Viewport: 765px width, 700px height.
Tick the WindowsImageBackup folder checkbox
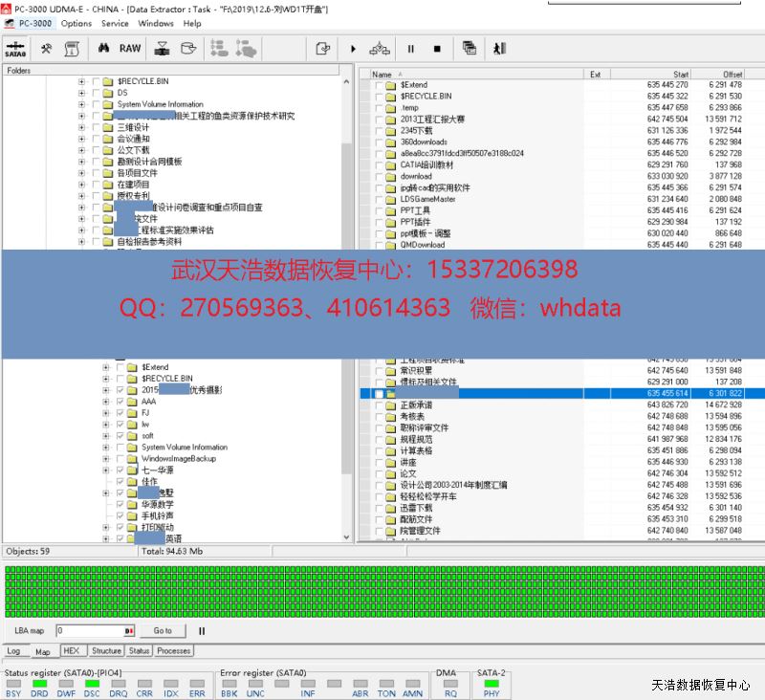click(x=120, y=459)
